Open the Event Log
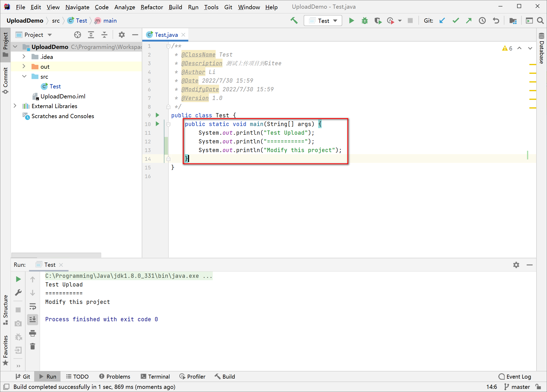 point(515,376)
